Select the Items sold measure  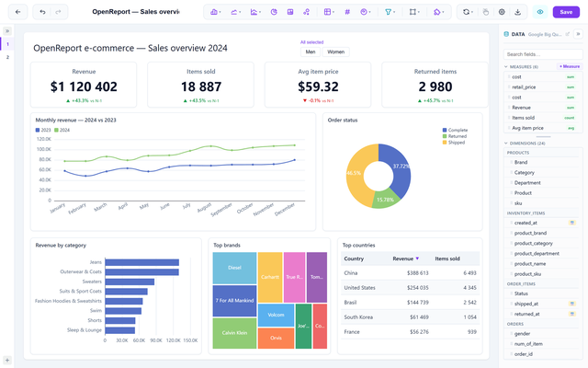(x=543, y=118)
